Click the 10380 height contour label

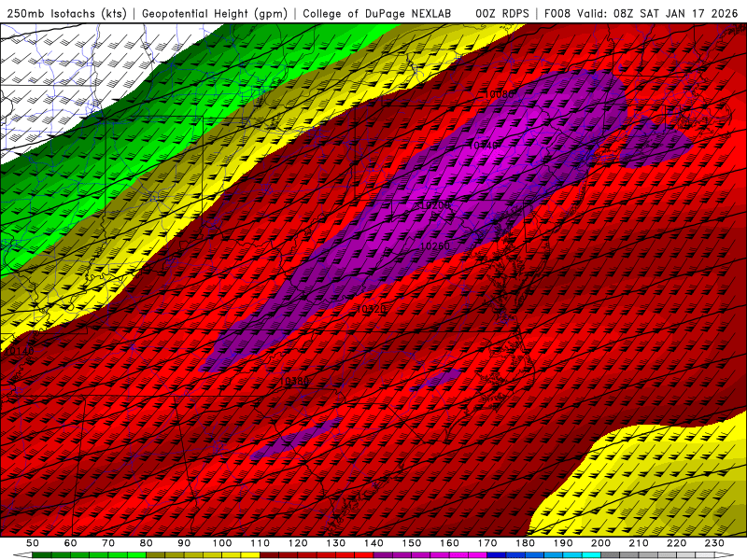pos(294,381)
